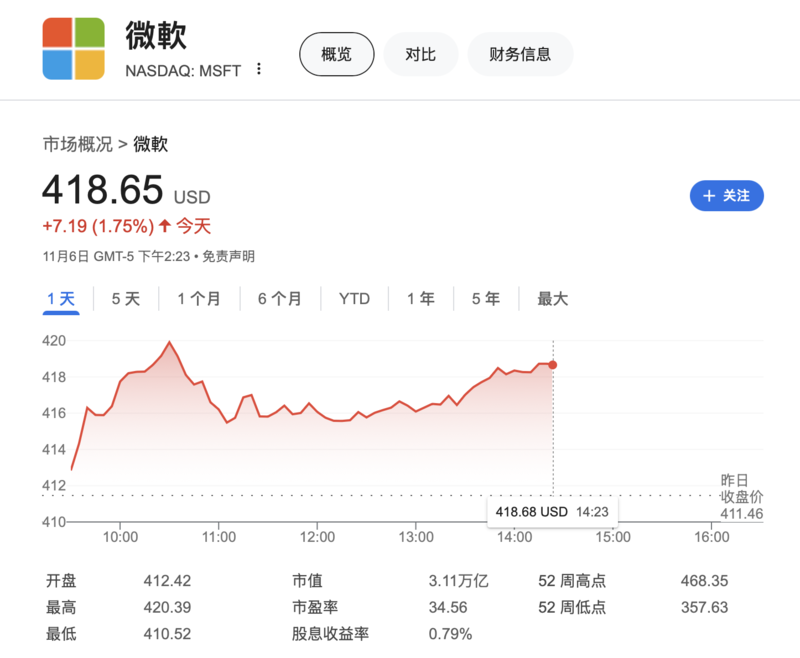This screenshot has height=658, width=800.
Task: Click the 市值 value 3.11万亿
Action: (459, 580)
